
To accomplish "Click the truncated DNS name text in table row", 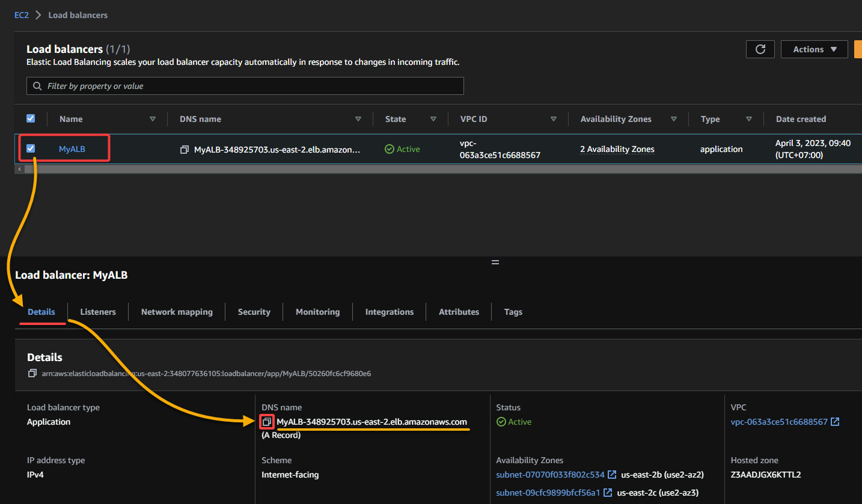I will point(277,150).
